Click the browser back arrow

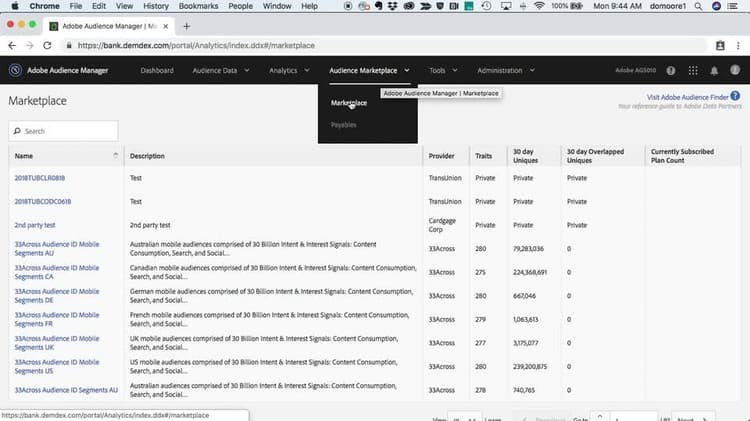pyautogui.click(x=12, y=45)
